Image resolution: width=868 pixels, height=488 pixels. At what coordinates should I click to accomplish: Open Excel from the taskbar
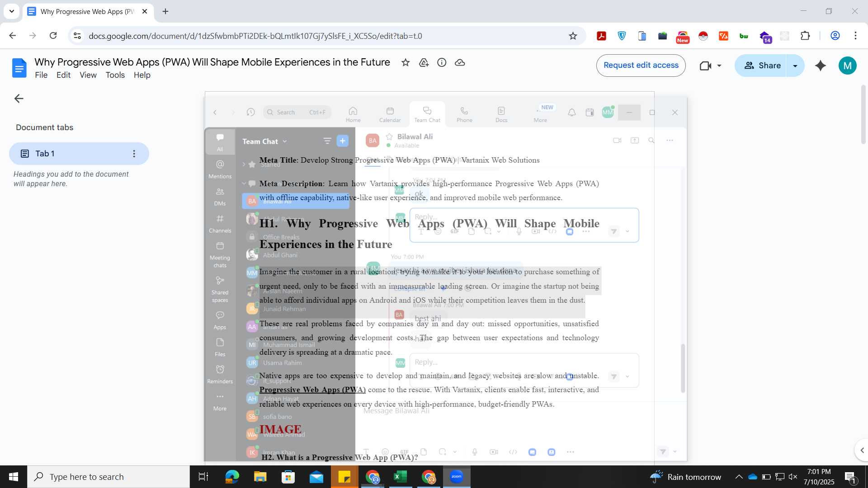pyautogui.click(x=401, y=477)
